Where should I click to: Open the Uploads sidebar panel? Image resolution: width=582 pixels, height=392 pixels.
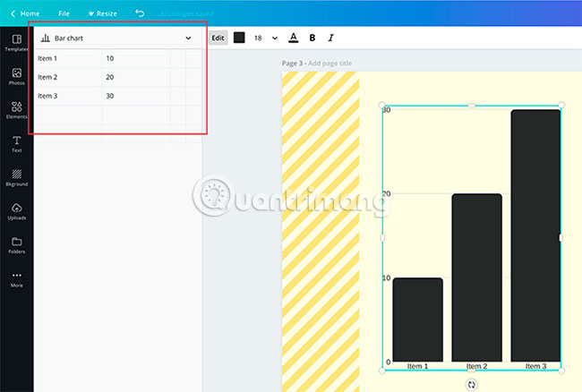coord(17,211)
